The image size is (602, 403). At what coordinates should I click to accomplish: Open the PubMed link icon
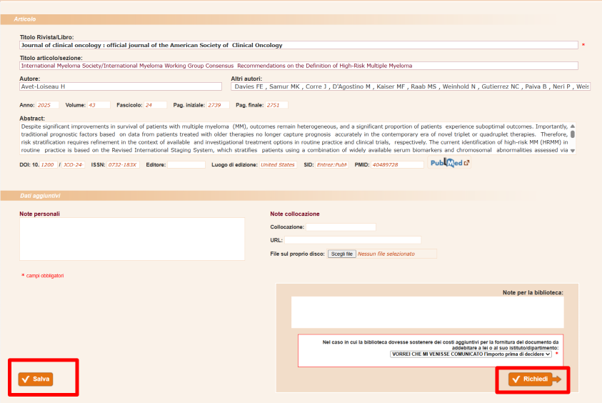pyautogui.click(x=450, y=163)
